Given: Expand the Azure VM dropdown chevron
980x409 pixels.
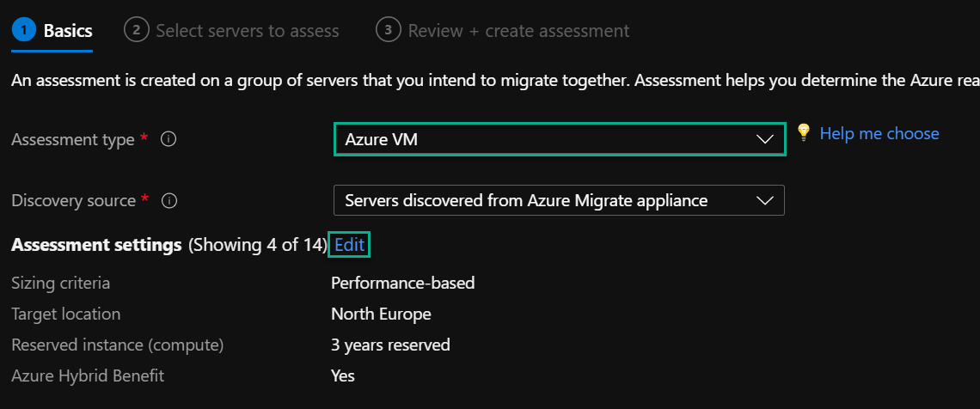Looking at the screenshot, I should (765, 140).
